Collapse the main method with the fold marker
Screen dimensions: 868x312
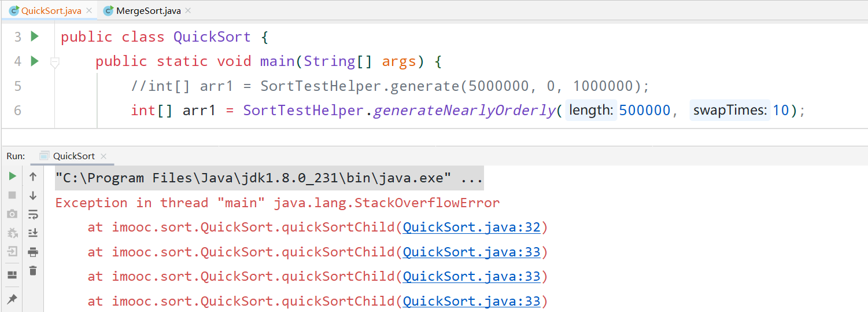pos(55,62)
